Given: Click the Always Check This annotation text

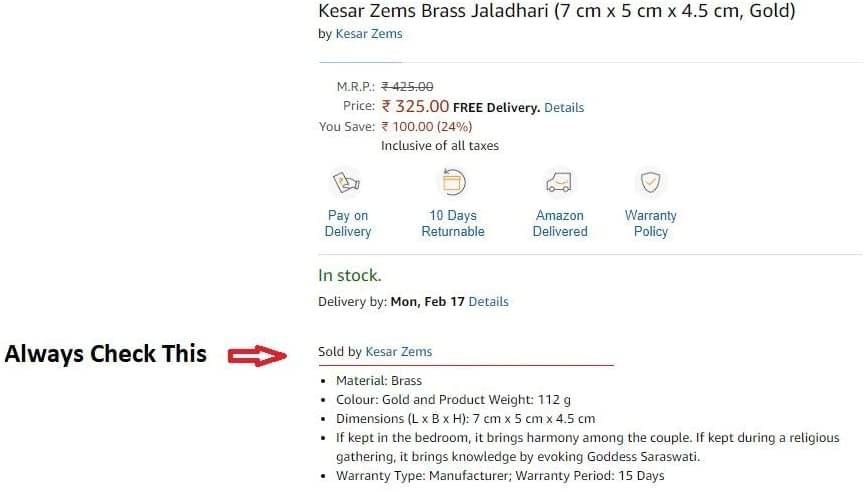Looking at the screenshot, I should point(105,354).
